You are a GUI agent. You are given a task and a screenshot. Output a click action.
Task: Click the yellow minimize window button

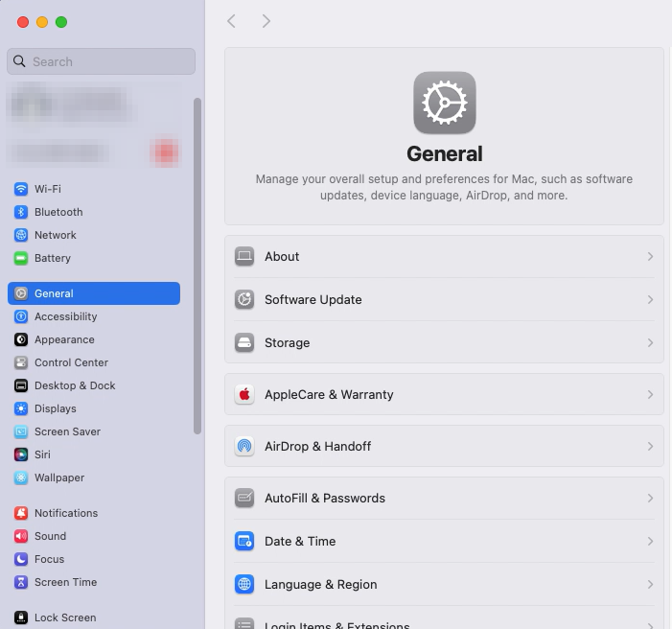(42, 22)
